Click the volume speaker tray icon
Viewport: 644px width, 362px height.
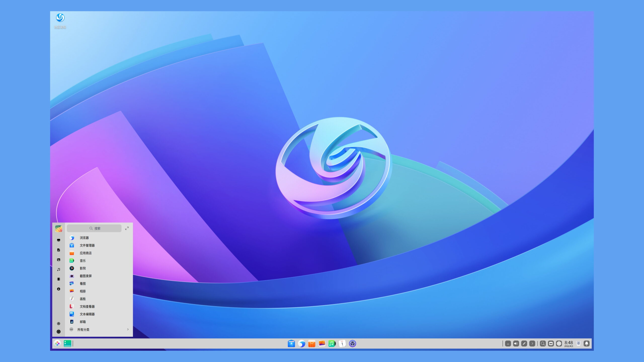click(516, 343)
